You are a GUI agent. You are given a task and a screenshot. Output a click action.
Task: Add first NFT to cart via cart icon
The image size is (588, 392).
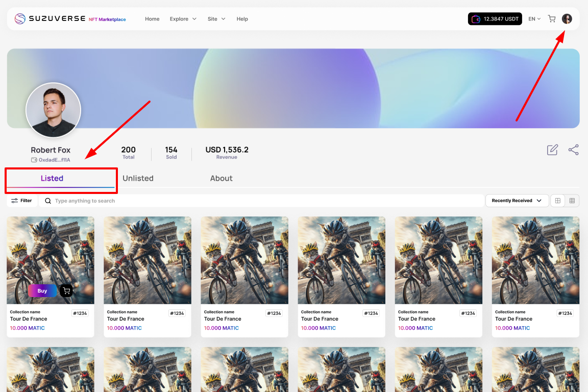(66, 291)
